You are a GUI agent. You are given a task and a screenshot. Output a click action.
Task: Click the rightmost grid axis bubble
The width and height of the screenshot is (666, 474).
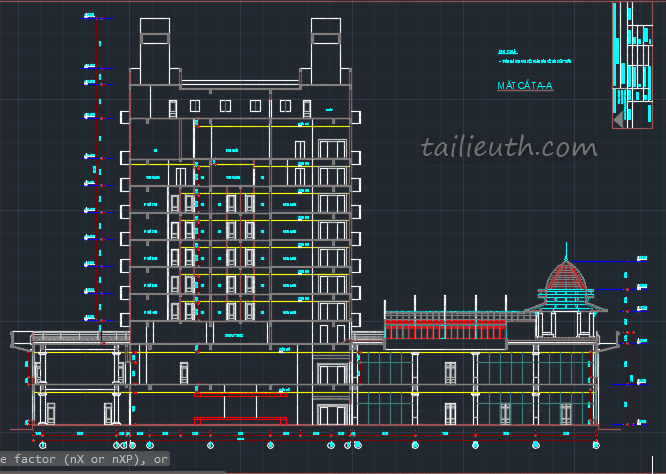[597, 443]
